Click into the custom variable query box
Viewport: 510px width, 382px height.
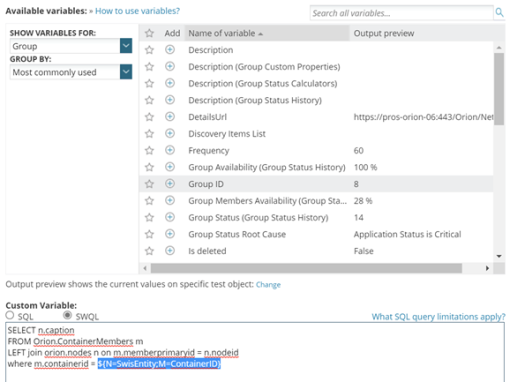255,352
